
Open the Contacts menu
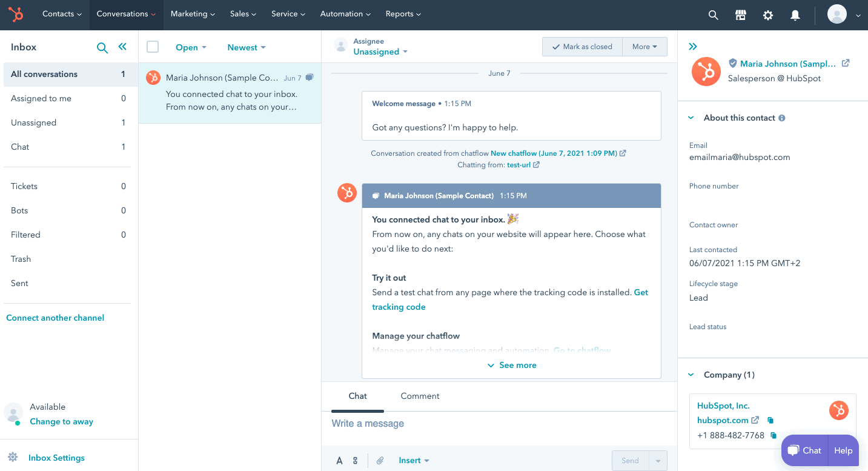[x=62, y=14]
